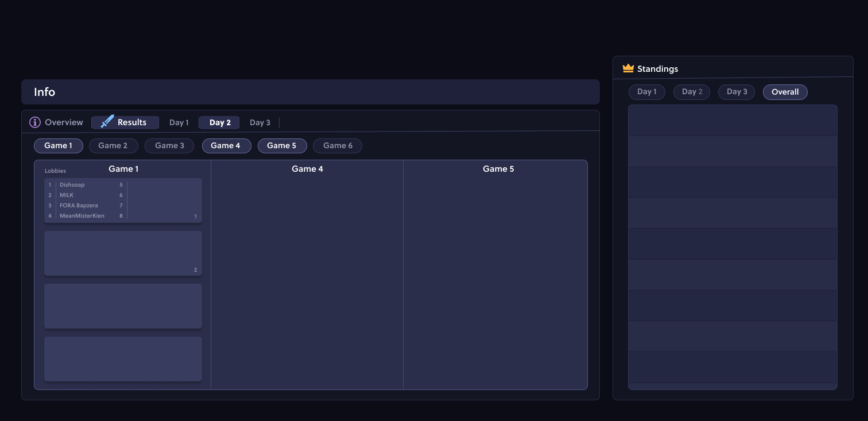Viewport: 868px width, 421px height.
Task: Show Day 2 standings
Action: [x=692, y=92]
